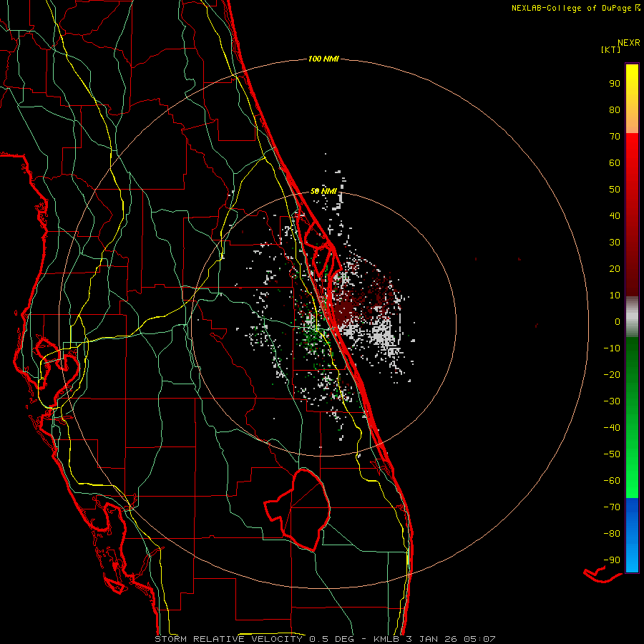Click the "NEXLAB-College of DuPage" header text

(571, 8)
